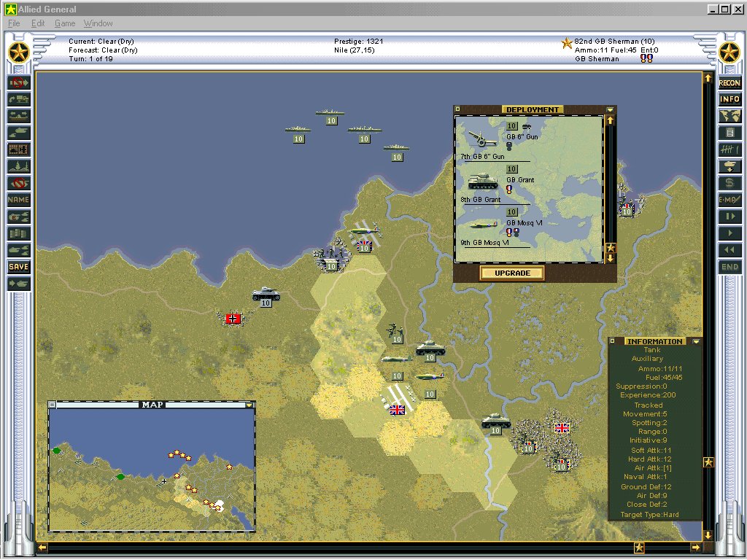Click the German panzer tank unit on map

[x=266, y=296]
